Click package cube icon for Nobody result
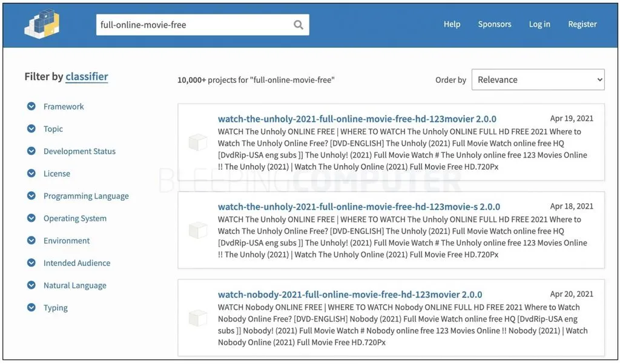 [198, 318]
